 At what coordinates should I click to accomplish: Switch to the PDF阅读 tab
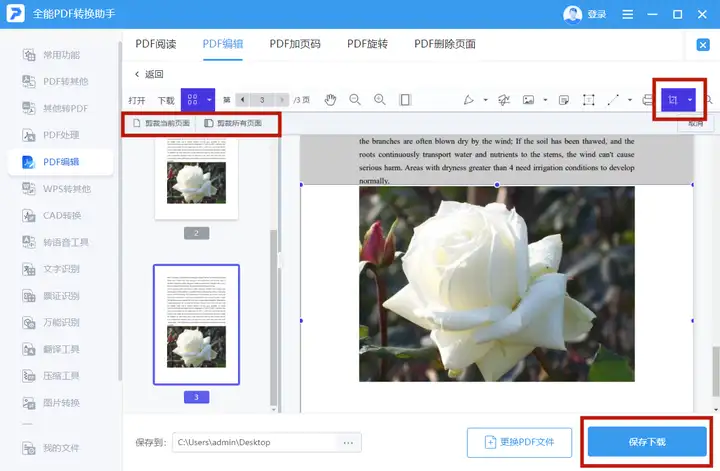point(156,44)
